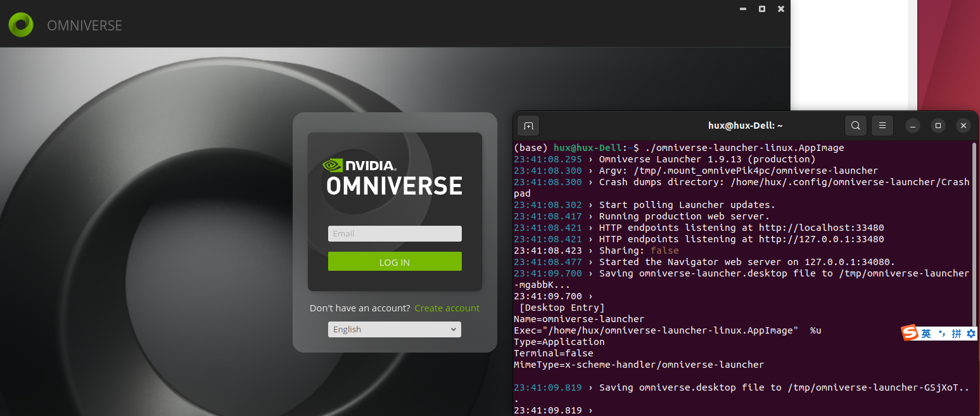Click the http://127.0.0.1:33480 URL in terminal
Image resolution: width=980 pixels, height=416 pixels.
[821, 239]
